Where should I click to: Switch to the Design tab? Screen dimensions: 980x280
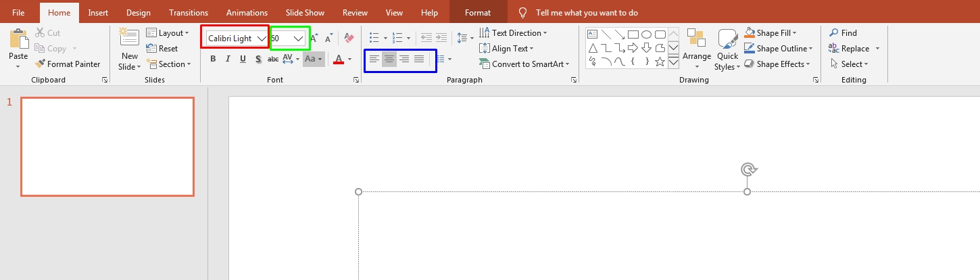139,13
